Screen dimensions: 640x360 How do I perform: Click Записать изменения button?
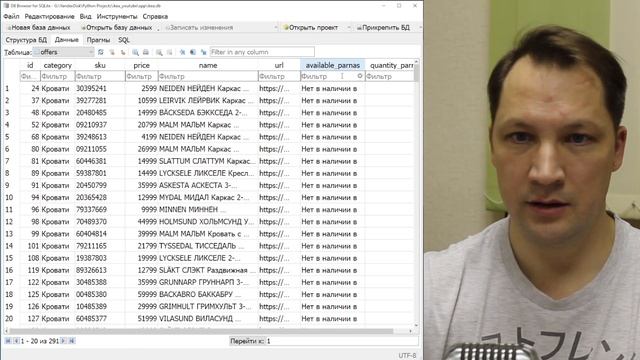199,27
